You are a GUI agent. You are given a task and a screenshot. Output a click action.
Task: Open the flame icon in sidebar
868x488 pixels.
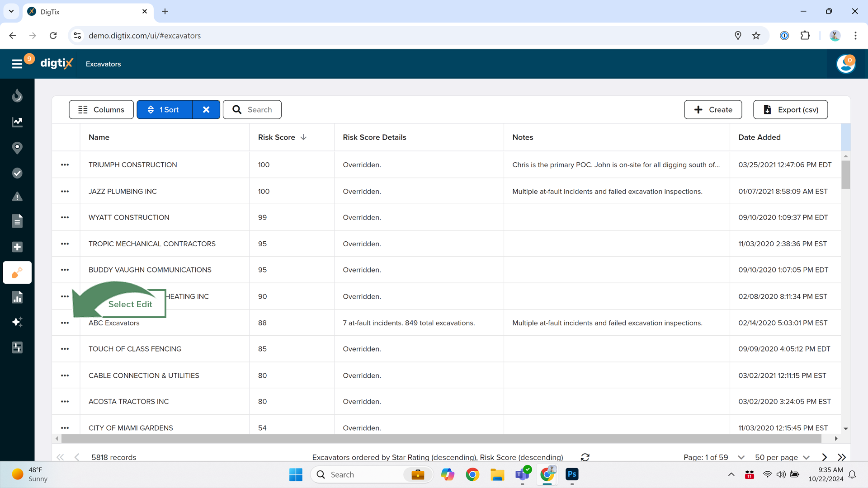pos(17,96)
